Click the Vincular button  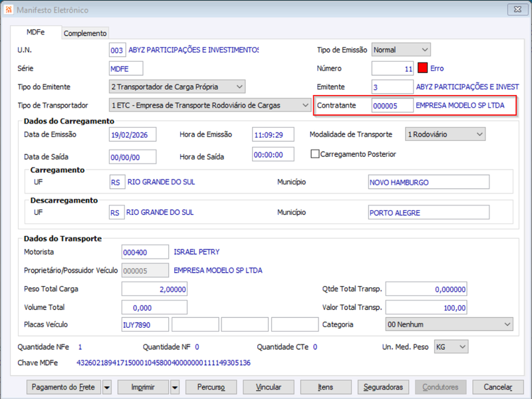269,387
